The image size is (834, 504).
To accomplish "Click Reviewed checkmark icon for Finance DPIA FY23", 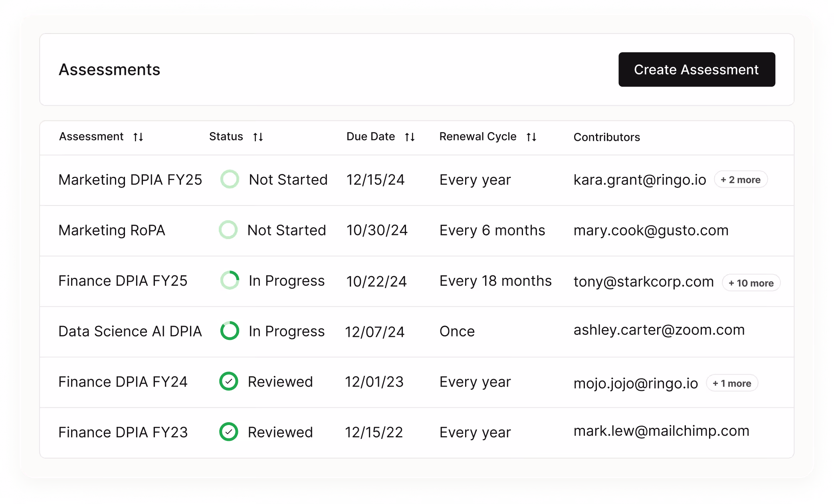I will (229, 432).
